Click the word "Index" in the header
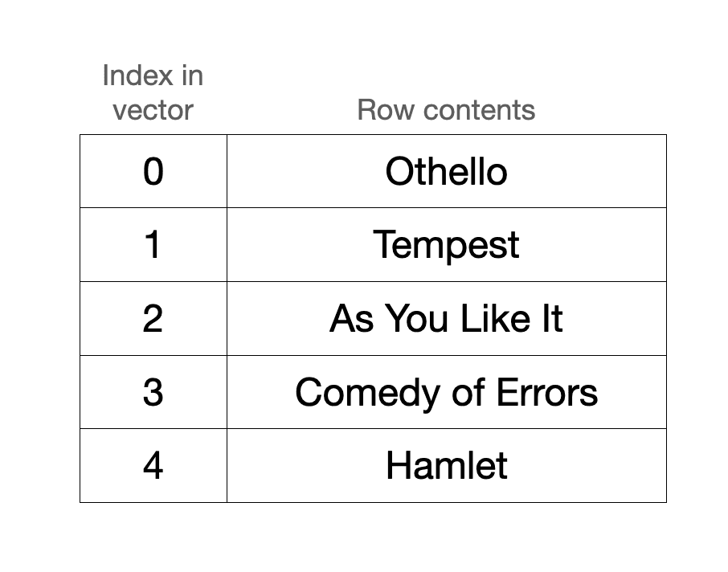 click(x=137, y=76)
